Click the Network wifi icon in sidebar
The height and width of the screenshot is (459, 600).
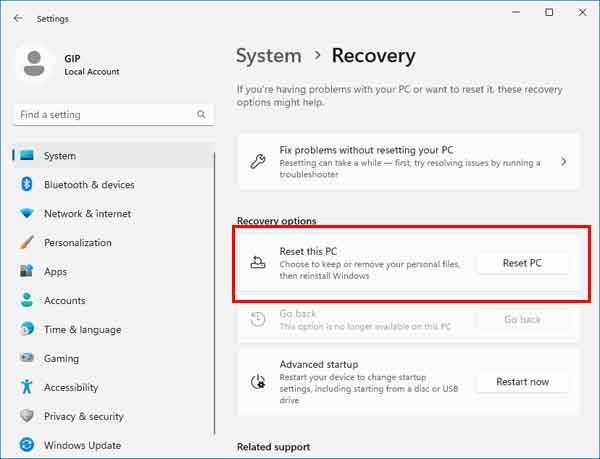tap(27, 213)
